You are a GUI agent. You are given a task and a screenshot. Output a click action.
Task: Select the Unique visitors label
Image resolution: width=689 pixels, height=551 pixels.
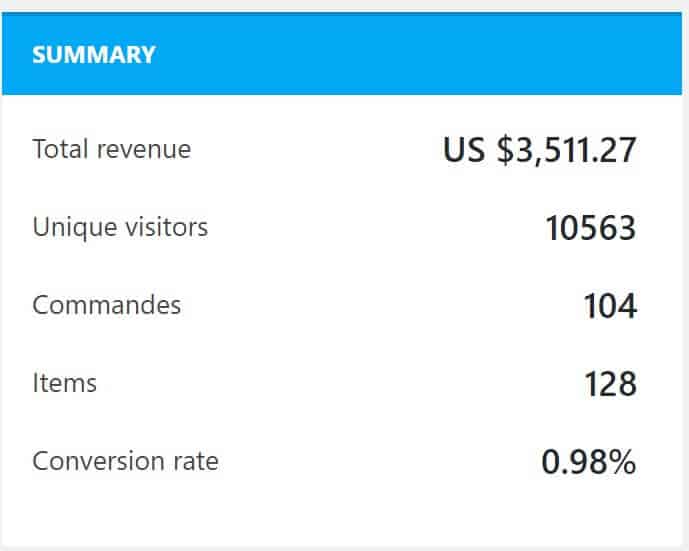tap(120, 227)
